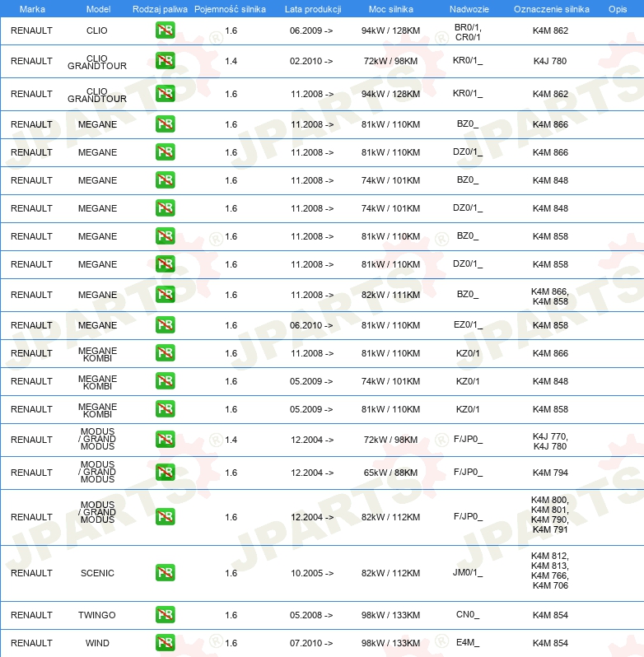Screen dimensions: 644x657
Task: Click the Pojemność silnika column header
Action: pyautogui.click(x=230, y=9)
